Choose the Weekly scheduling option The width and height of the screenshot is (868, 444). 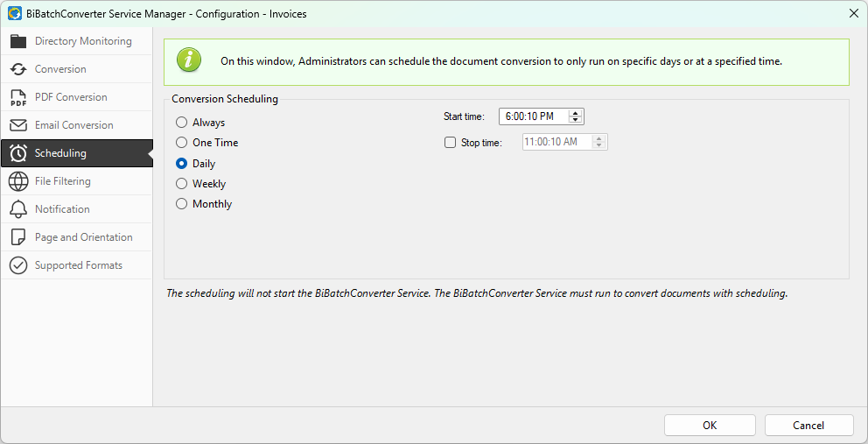pyautogui.click(x=182, y=184)
